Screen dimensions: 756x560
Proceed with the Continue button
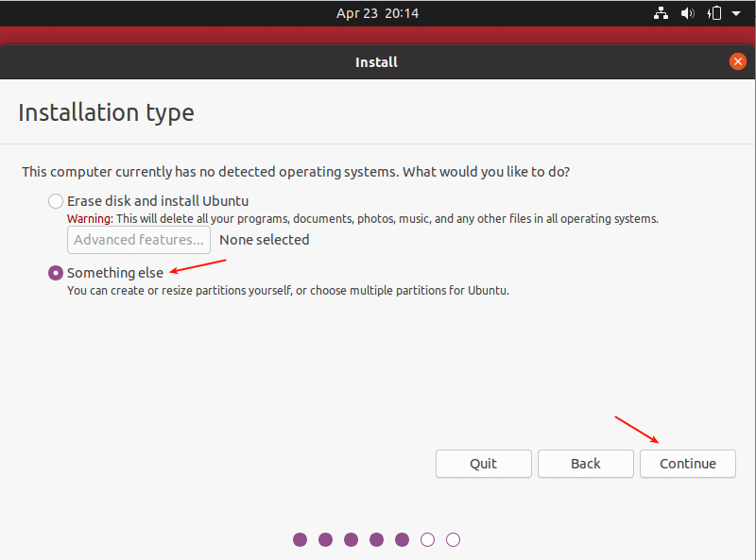688,464
